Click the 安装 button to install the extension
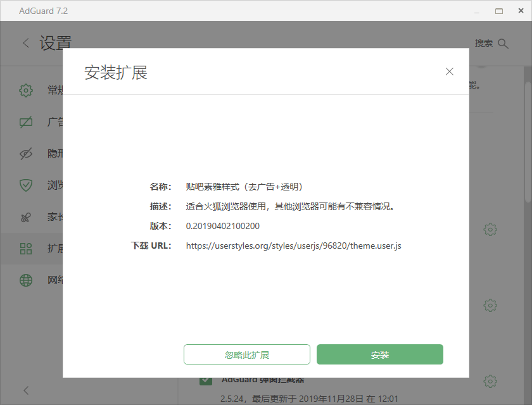Screen dimensions: 532x405 [x=379, y=354]
